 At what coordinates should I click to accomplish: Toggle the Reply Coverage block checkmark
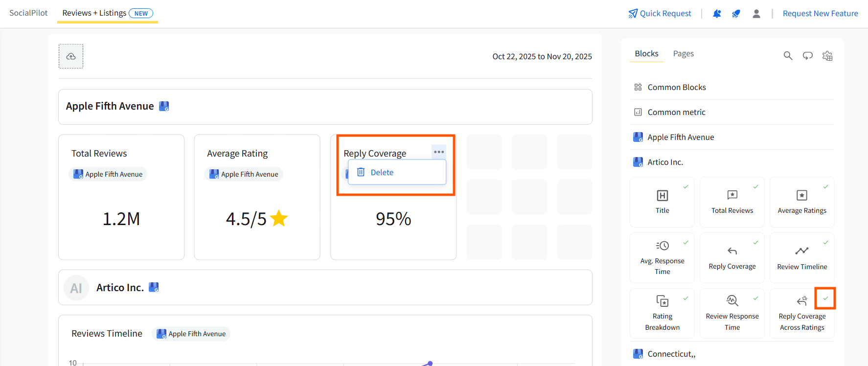pos(755,242)
